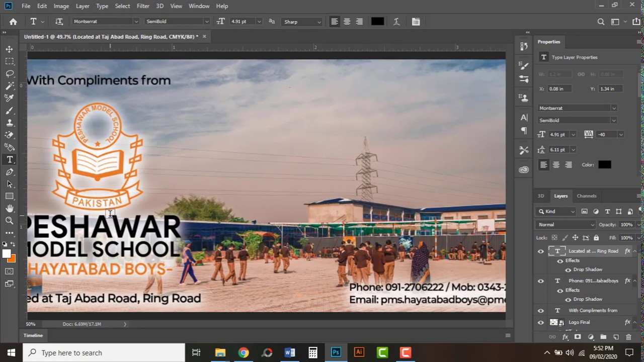Viewport: 644px width, 362px height.
Task: Click the Y position field in Properties
Action: 611,89
